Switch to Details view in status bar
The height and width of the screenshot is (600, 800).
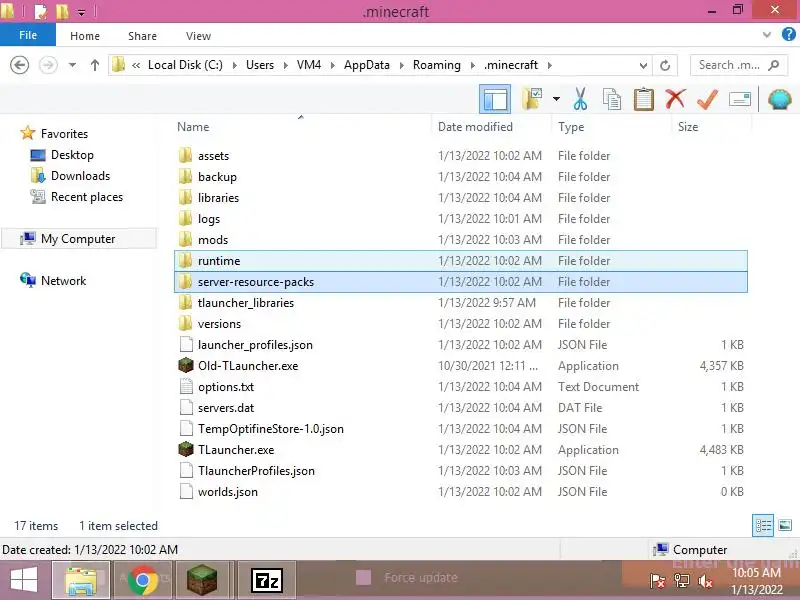pos(763,526)
